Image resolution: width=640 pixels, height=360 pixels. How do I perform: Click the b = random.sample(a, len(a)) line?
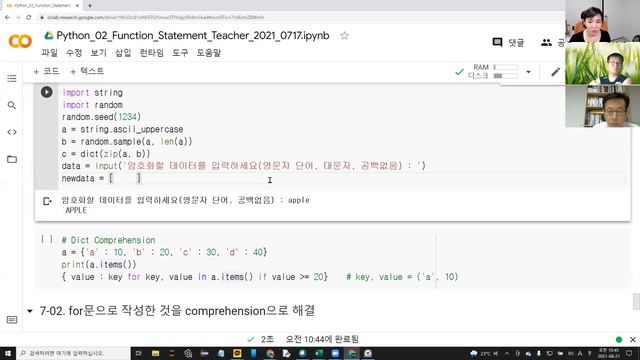point(127,142)
